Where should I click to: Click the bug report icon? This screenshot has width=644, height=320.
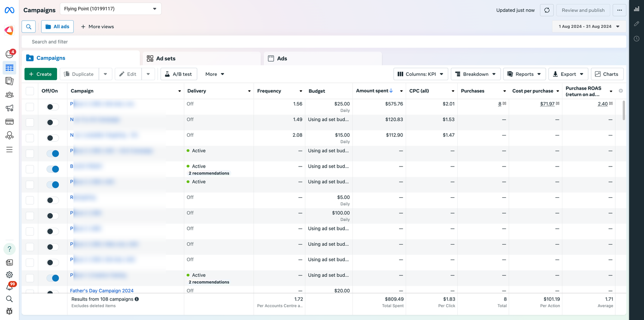tap(9, 311)
